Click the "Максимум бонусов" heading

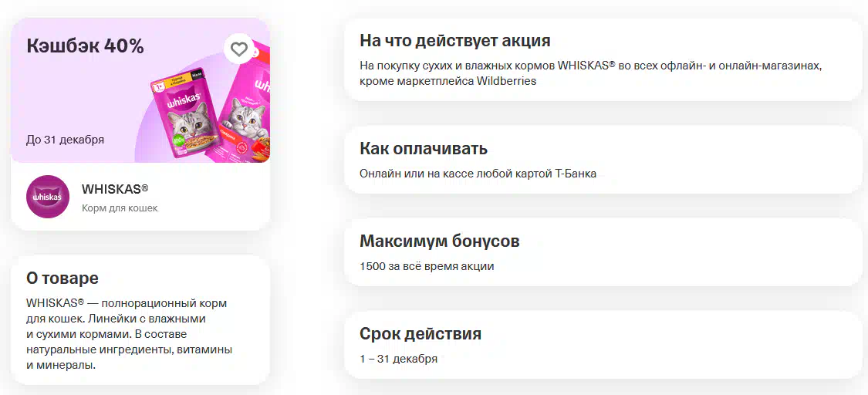[440, 241]
